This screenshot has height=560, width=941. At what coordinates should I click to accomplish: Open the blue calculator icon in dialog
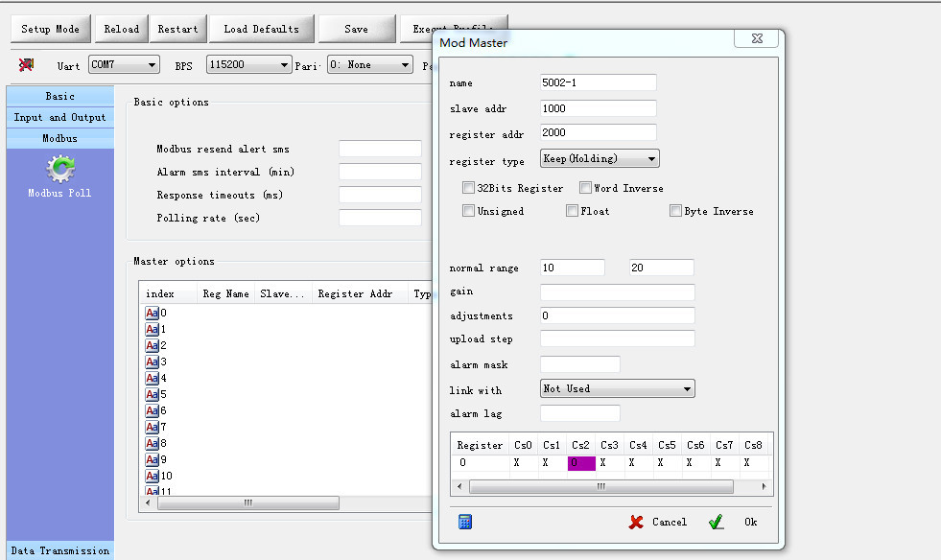point(465,522)
